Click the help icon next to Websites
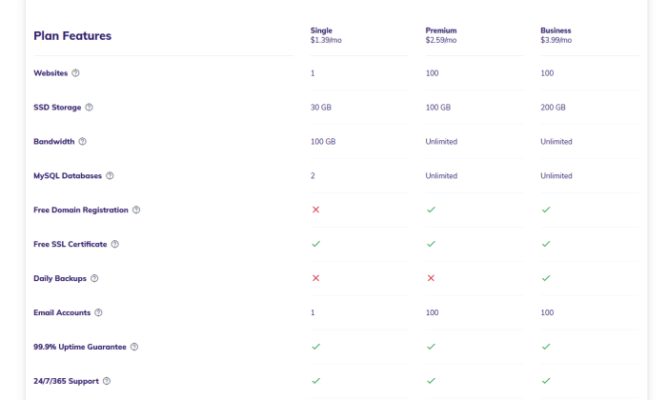The image size is (667, 400). (75, 73)
